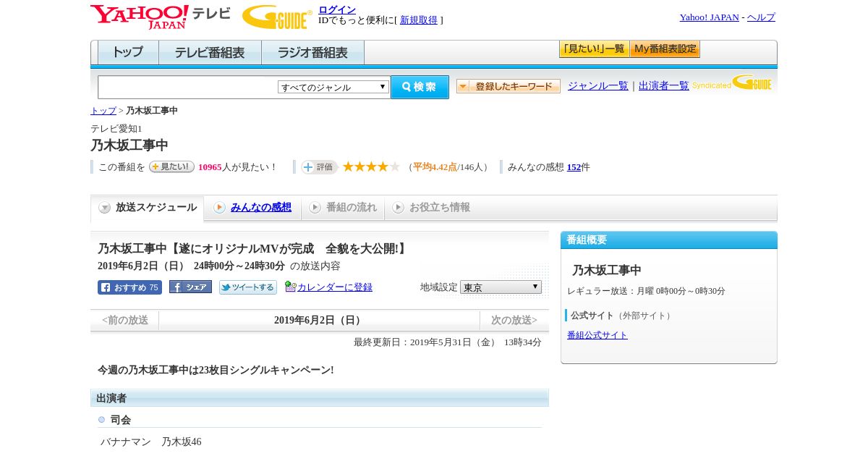
Task: Go to the トップ navigation tab
Action: click(128, 53)
